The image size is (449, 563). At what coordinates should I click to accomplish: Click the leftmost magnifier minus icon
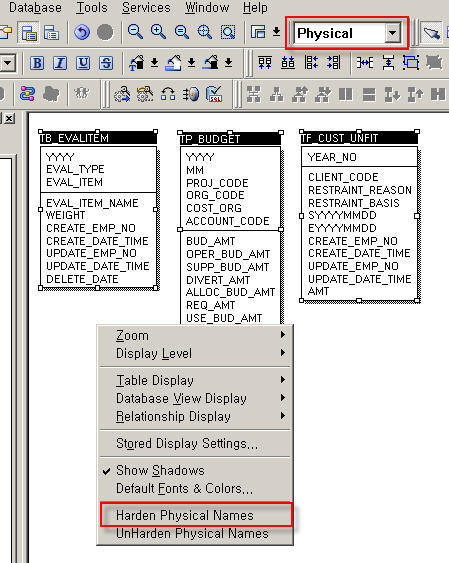coord(135,32)
